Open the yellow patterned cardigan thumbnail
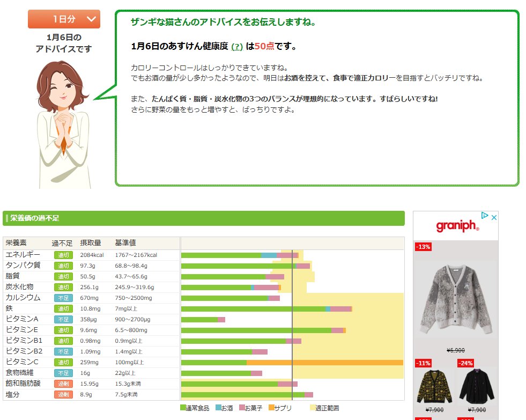 coord(434,386)
